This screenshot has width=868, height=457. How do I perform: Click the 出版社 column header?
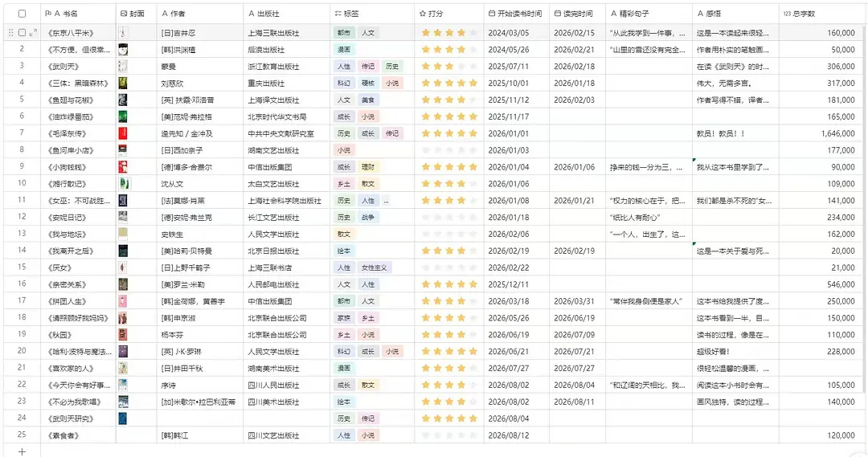[x=287, y=14]
